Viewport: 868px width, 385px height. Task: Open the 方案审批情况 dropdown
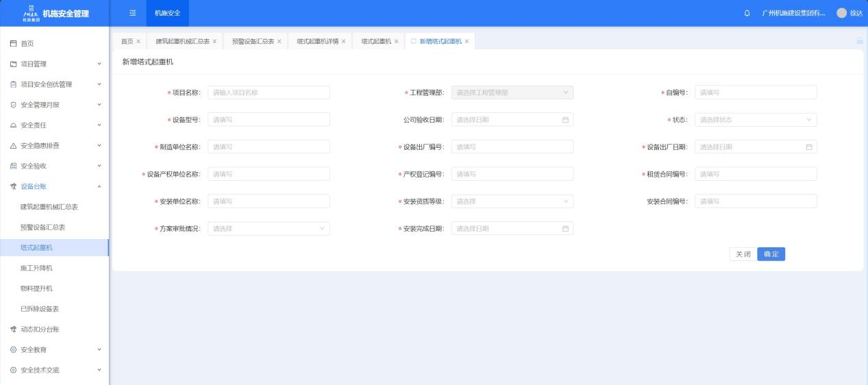tap(268, 229)
